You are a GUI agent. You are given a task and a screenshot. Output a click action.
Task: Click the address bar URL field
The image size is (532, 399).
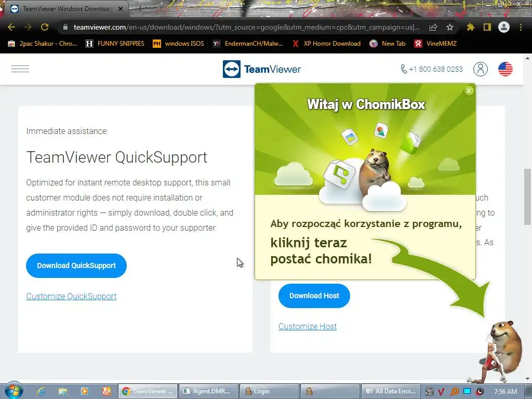(246, 27)
